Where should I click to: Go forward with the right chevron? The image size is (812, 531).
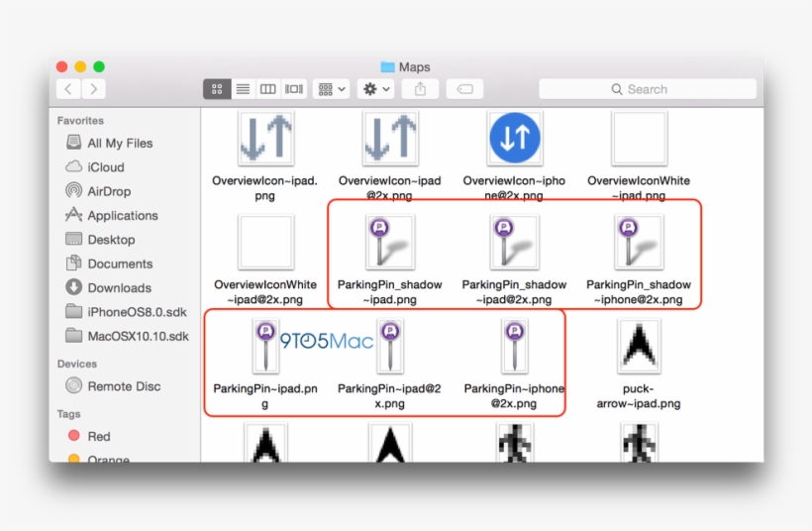93,89
